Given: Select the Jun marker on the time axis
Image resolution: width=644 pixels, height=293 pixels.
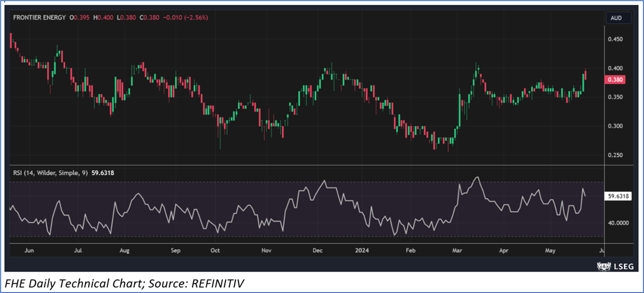Looking at the screenshot, I should coord(29,250).
